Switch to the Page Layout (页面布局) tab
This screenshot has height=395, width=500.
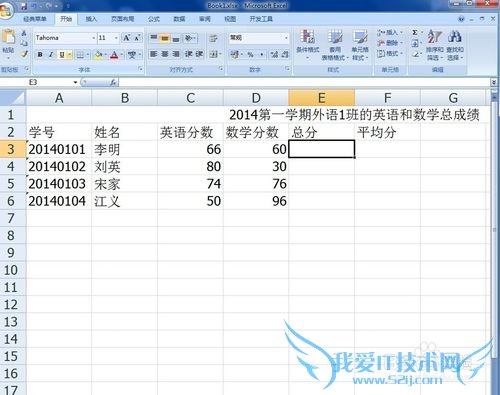pyautogui.click(x=123, y=19)
